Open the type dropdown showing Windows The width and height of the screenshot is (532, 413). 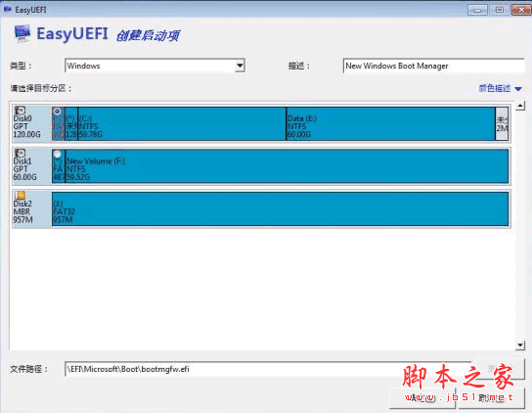(240, 66)
